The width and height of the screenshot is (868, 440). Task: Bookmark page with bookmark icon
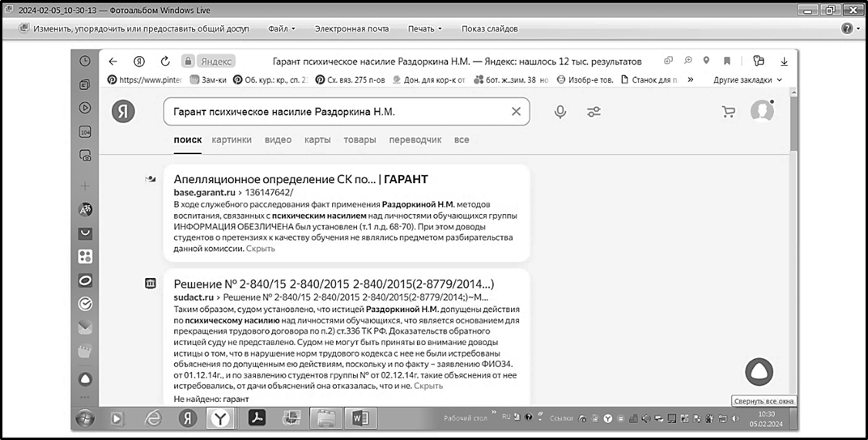tap(727, 61)
